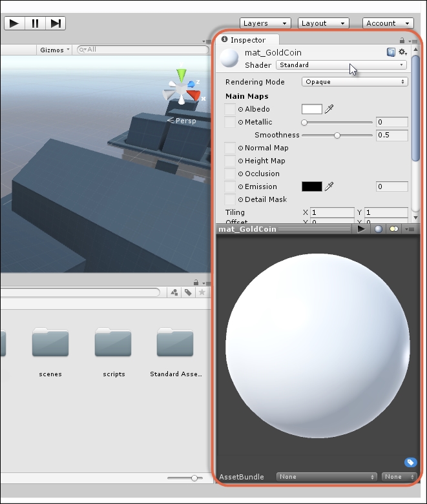Toggle the Inspector lock icon
The image size is (427, 504).
[x=402, y=41]
